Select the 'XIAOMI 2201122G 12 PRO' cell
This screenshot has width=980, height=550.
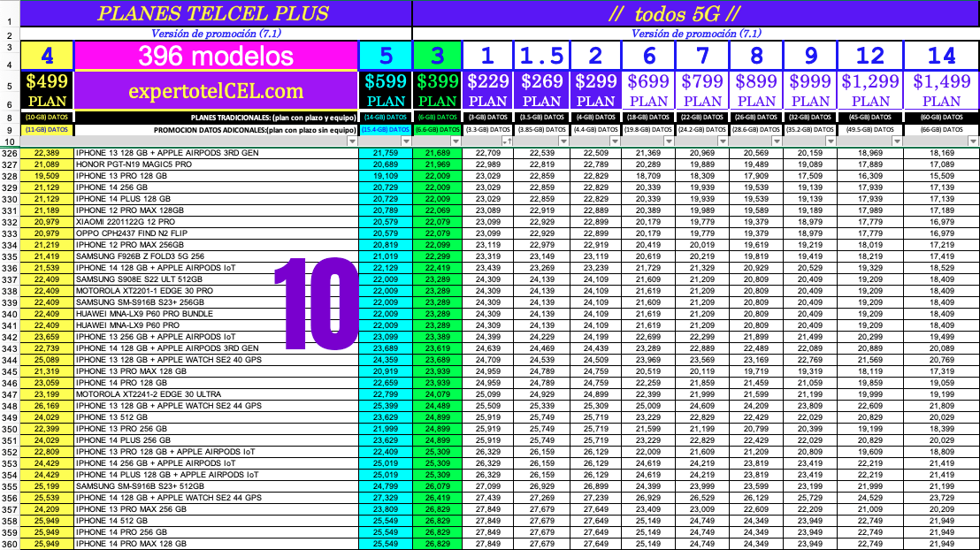[216, 222]
